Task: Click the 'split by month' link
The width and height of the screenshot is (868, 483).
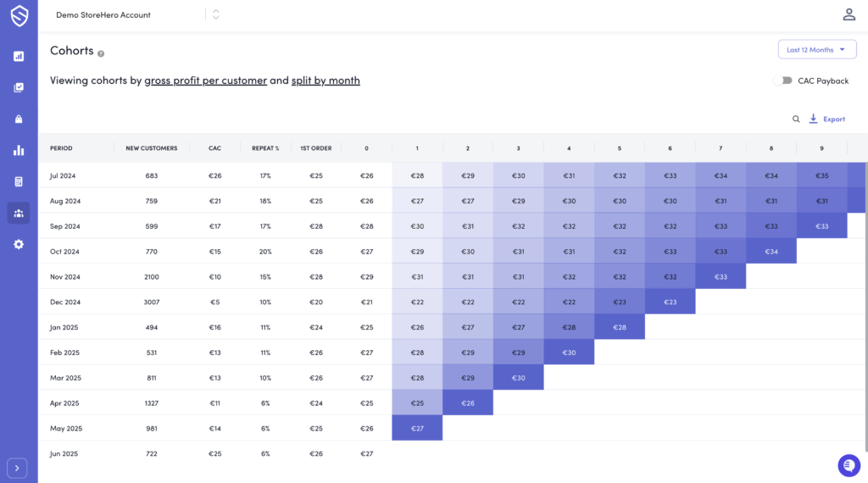Action: pyautogui.click(x=325, y=80)
